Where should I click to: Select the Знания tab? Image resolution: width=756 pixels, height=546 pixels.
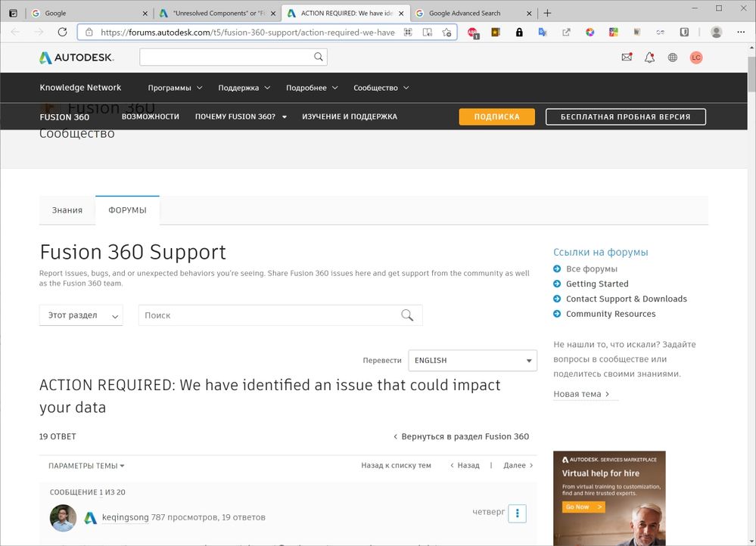(x=67, y=210)
